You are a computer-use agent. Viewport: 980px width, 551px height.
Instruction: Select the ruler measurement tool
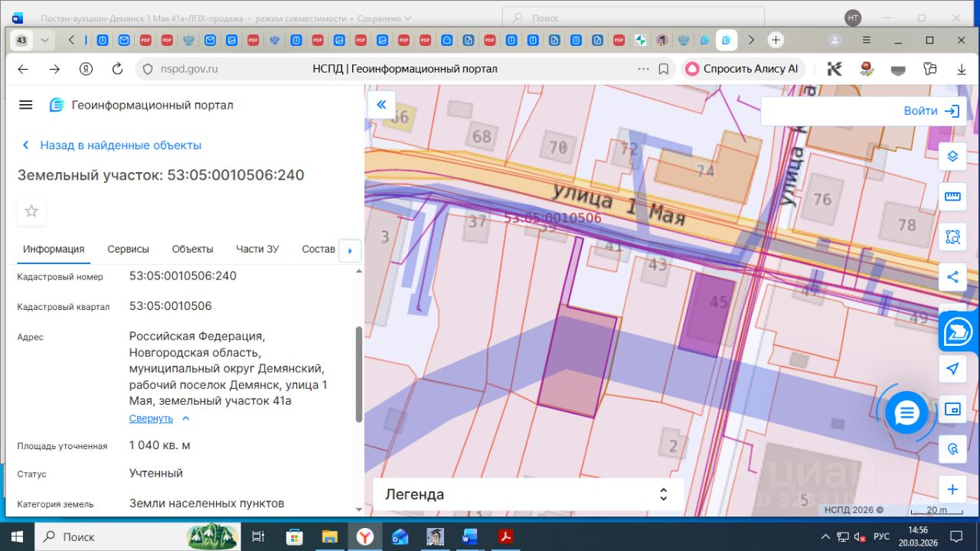pyautogui.click(x=952, y=197)
